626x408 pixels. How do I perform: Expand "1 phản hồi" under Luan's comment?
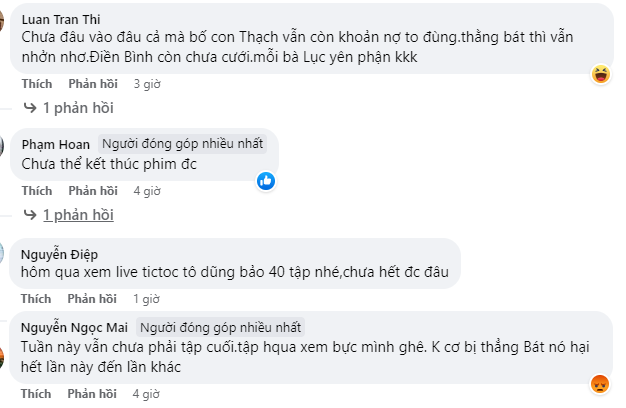pyautogui.click(x=78, y=107)
